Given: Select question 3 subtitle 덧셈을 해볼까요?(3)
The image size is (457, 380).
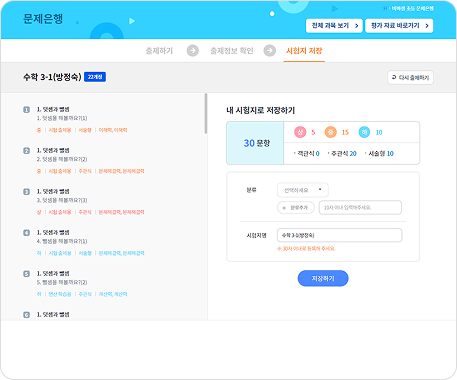Looking at the screenshot, I should [x=62, y=200].
